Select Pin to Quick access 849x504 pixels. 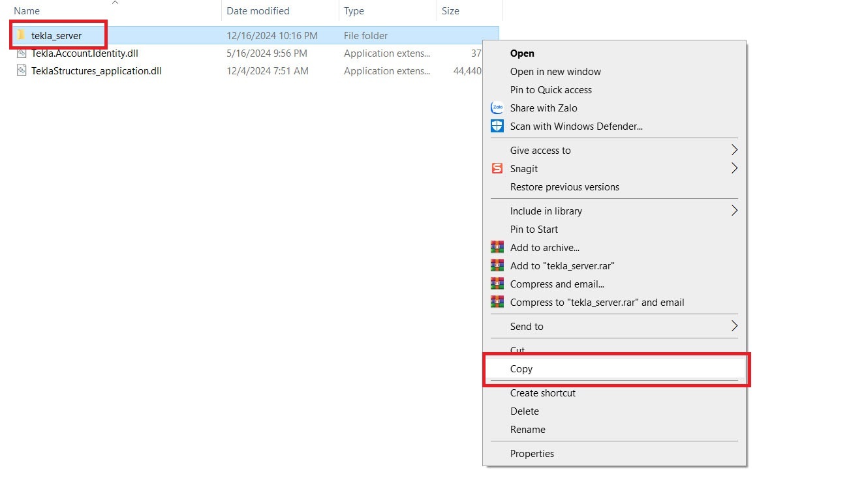[x=551, y=90]
